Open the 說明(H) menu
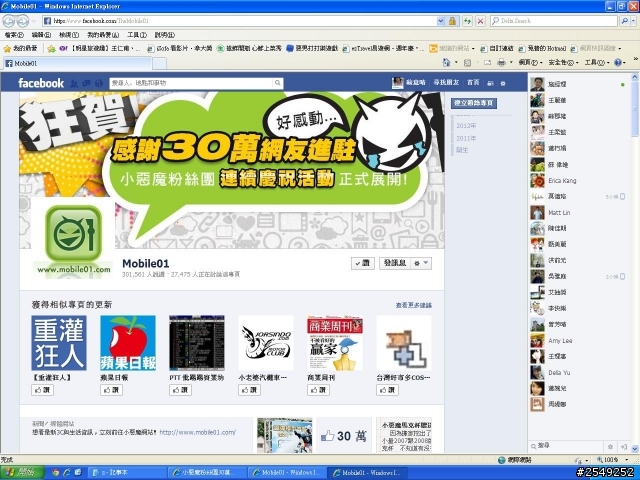 pyautogui.click(x=164, y=35)
